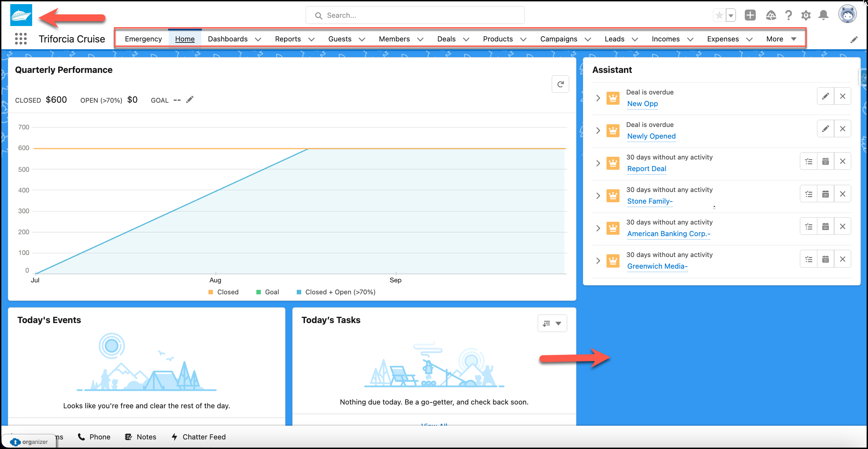Viewport: 868px width, 449px height.
Task: Open the Leads tab dropdown chevron
Action: coord(635,39)
